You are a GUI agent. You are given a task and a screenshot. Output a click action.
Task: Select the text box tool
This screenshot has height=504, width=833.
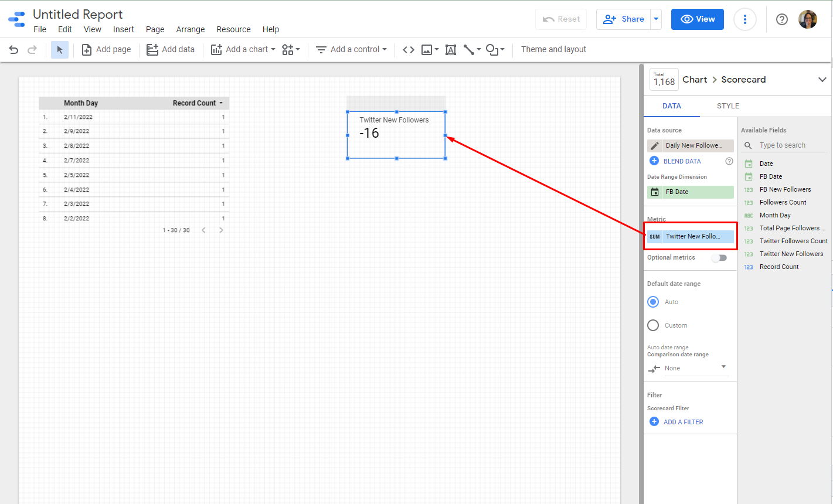pos(450,50)
